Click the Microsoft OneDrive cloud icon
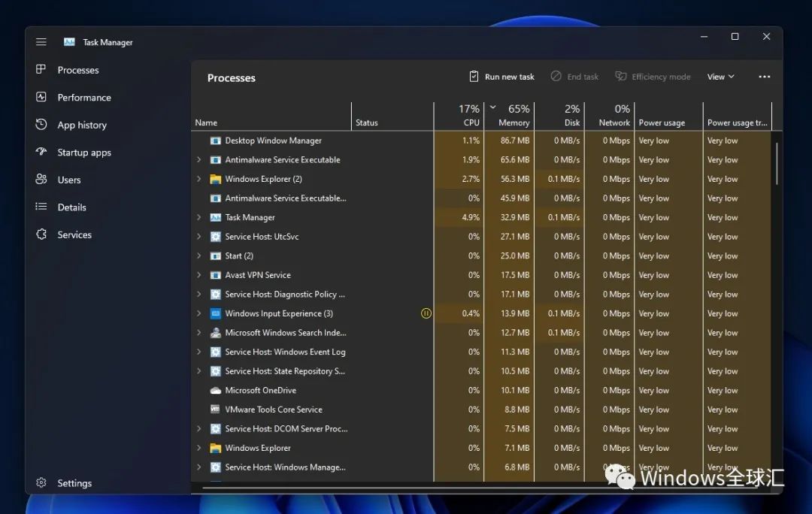The image size is (812, 514). click(x=216, y=390)
